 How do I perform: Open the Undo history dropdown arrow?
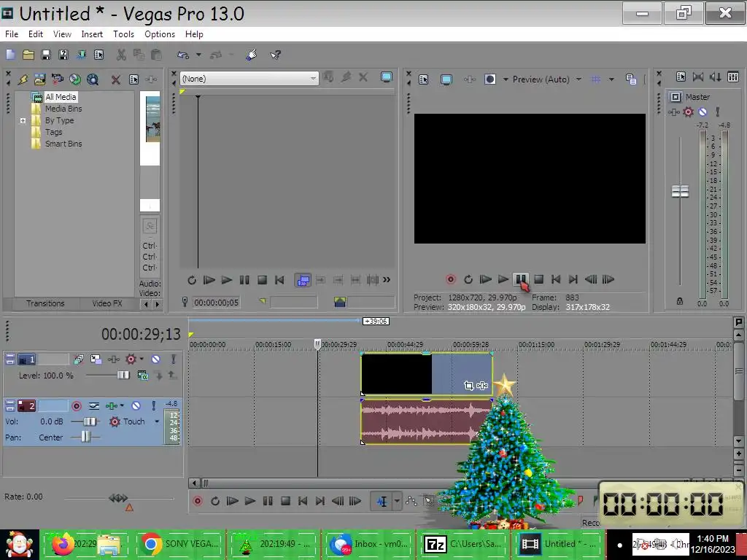198,55
